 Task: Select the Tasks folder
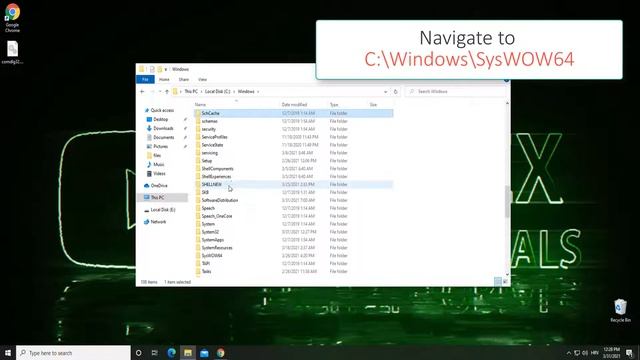click(x=206, y=271)
